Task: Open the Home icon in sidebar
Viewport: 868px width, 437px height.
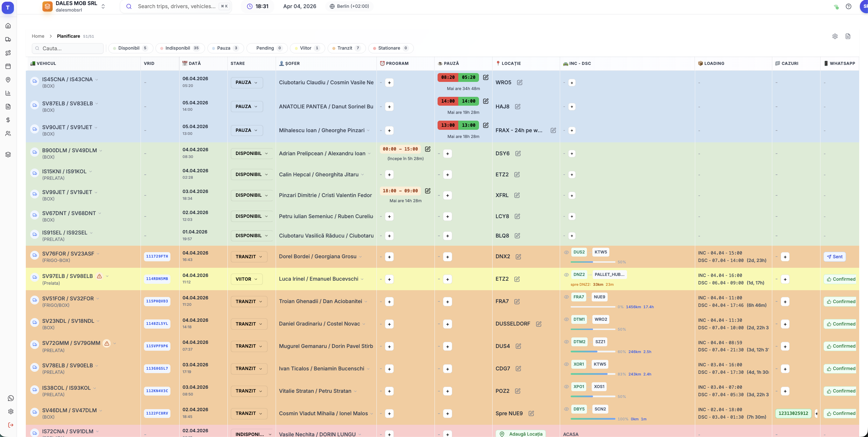Action: tap(8, 26)
